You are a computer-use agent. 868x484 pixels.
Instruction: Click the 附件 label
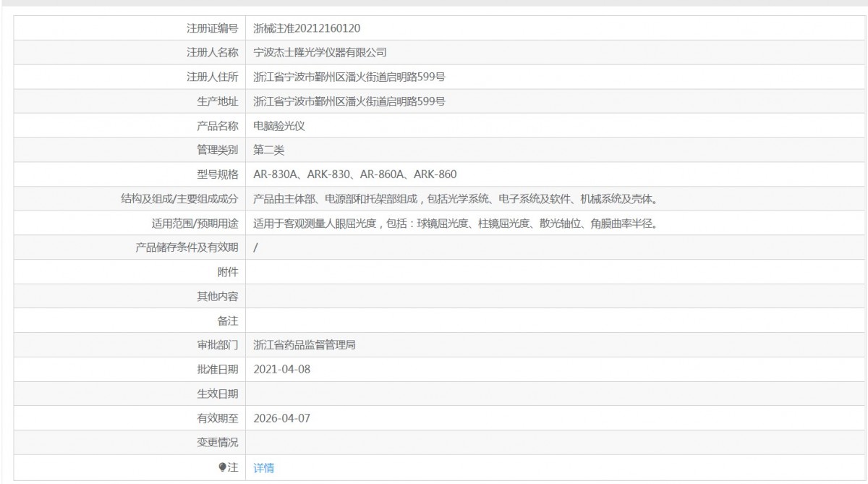[228, 272]
